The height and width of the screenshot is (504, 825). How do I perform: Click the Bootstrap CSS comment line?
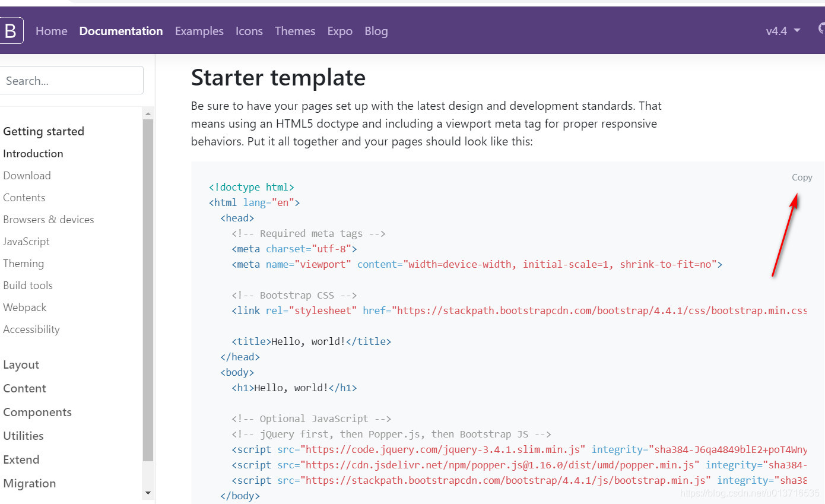294,295
